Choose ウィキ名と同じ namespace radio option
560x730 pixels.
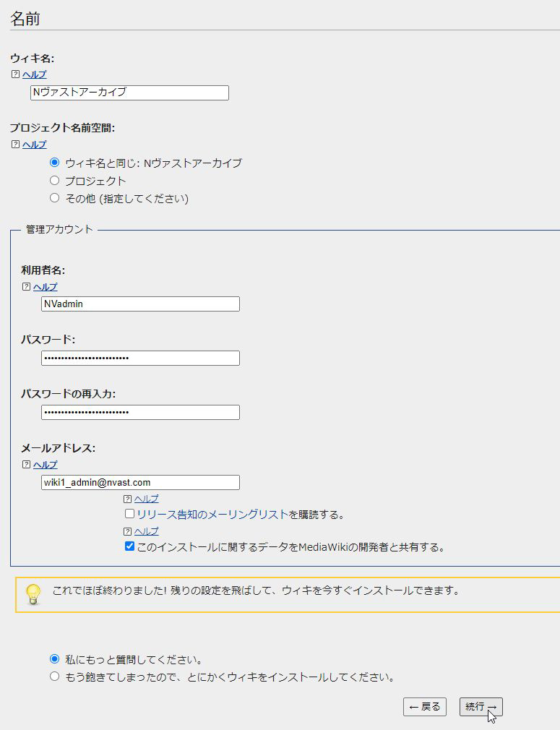click(x=54, y=163)
